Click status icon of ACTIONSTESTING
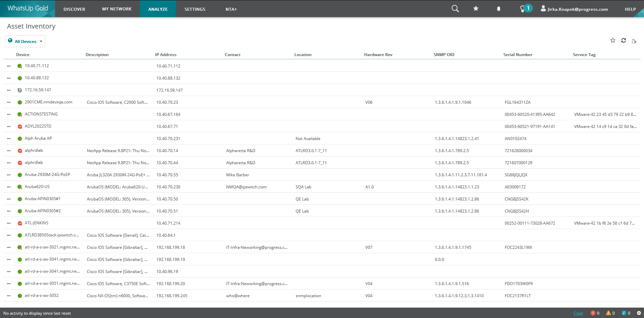 point(20,115)
